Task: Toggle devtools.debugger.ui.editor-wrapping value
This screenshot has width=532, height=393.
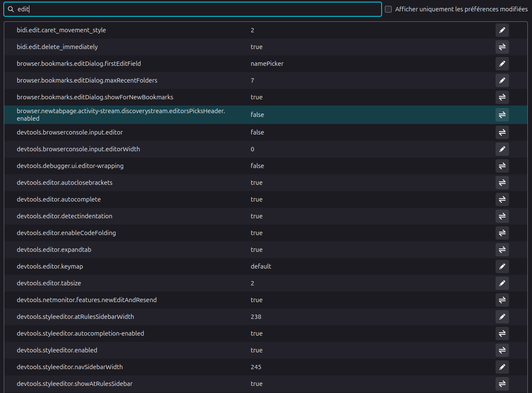Action: [x=502, y=166]
